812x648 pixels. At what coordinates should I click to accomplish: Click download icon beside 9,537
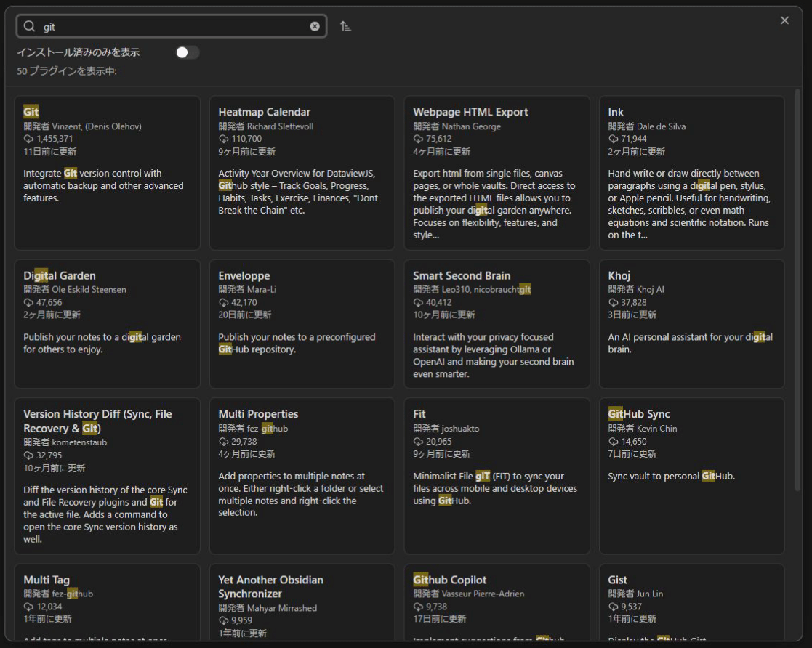pyautogui.click(x=613, y=607)
